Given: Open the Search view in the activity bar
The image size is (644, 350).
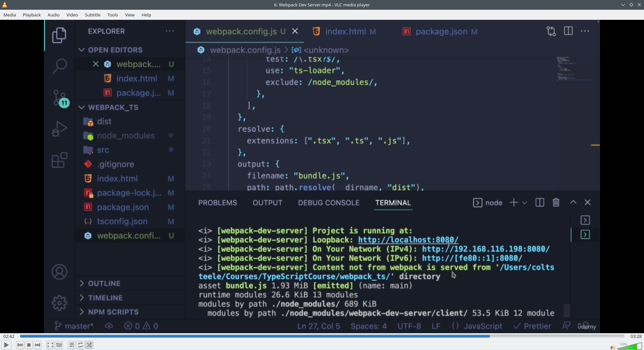Looking at the screenshot, I should (59, 66).
